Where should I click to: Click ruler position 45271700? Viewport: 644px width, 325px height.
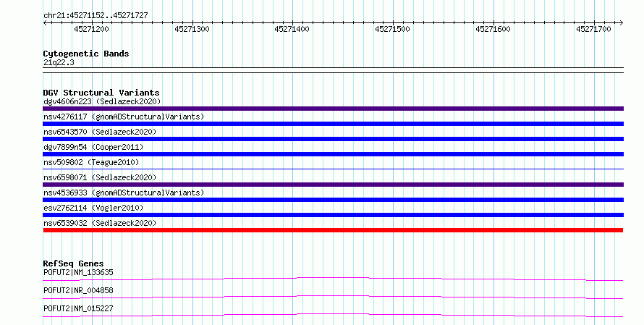593,29
